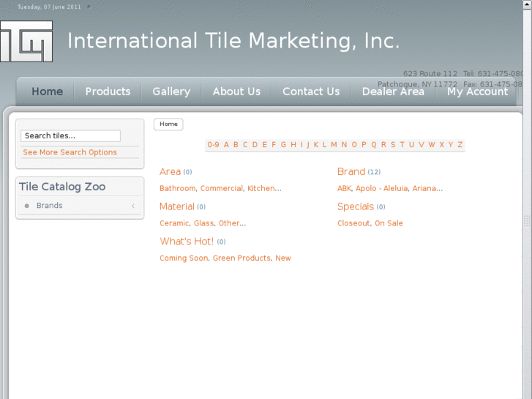Filter by letter E in alphabet index
Image resolution: width=532 pixels, height=399 pixels.
(x=264, y=145)
